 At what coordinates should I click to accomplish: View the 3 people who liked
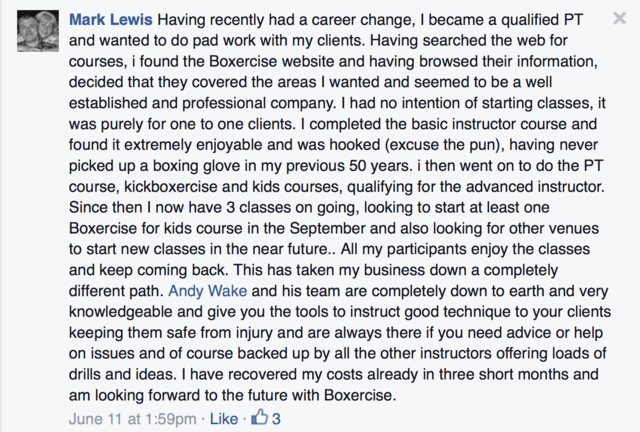[x=276, y=419]
